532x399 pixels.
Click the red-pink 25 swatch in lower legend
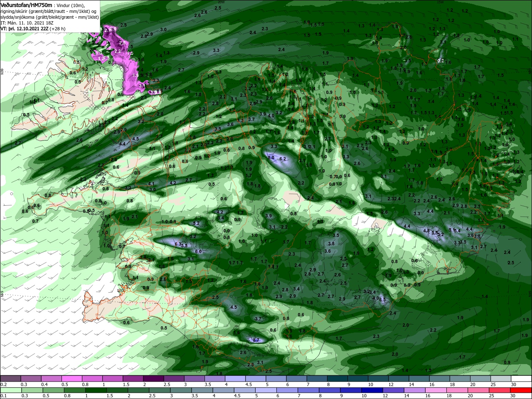coord(500,390)
